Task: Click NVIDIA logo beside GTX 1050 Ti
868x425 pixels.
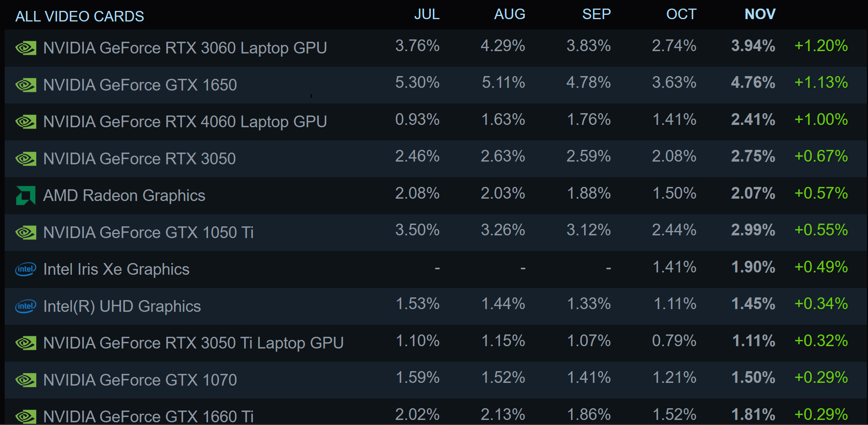Action: click(26, 233)
